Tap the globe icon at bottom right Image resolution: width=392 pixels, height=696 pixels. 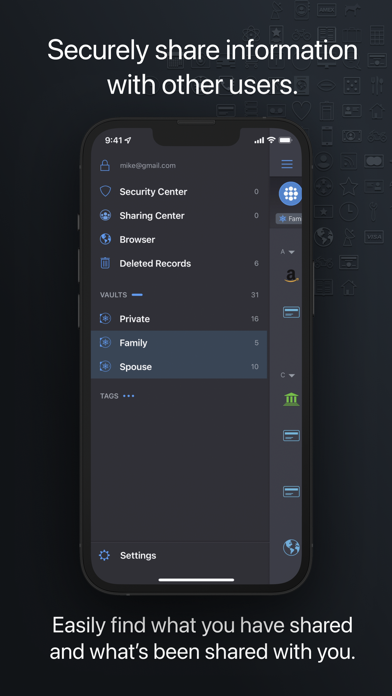[x=291, y=547]
